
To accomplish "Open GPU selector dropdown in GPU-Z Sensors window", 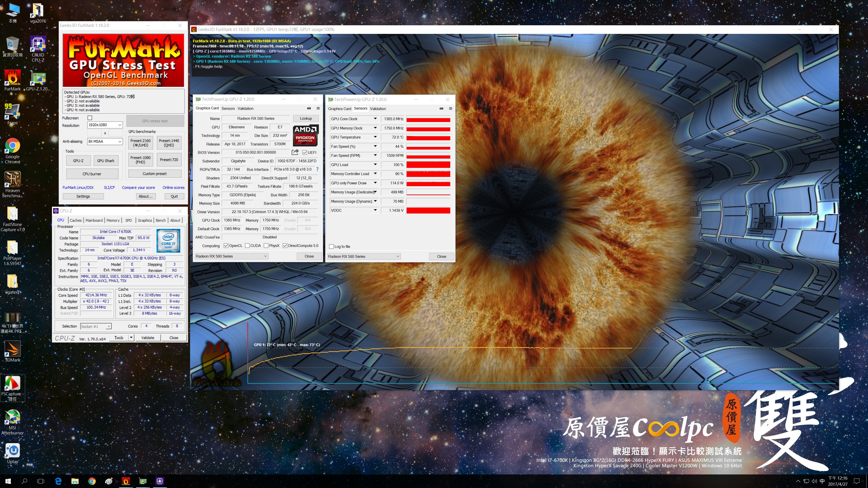I will pos(363,257).
